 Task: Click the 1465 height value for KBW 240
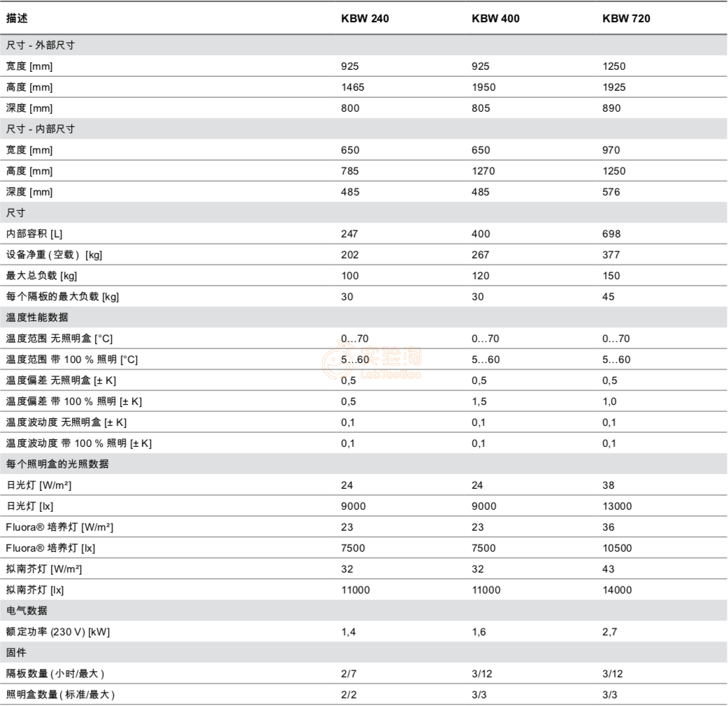click(352, 87)
